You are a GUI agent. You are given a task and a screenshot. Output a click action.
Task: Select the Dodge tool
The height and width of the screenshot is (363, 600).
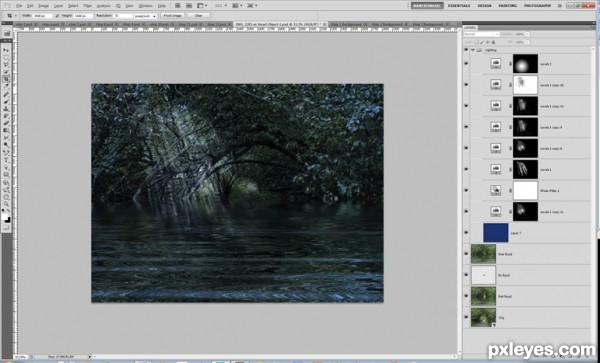click(x=7, y=145)
